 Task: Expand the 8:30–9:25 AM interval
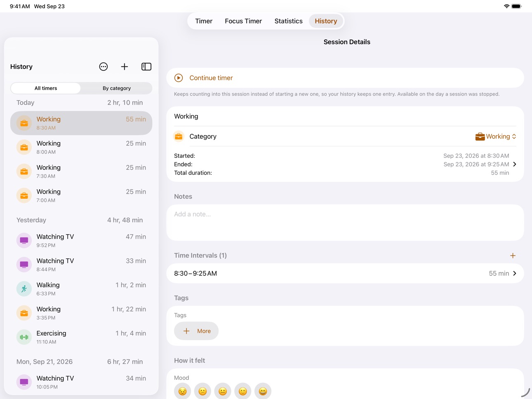[345, 273]
